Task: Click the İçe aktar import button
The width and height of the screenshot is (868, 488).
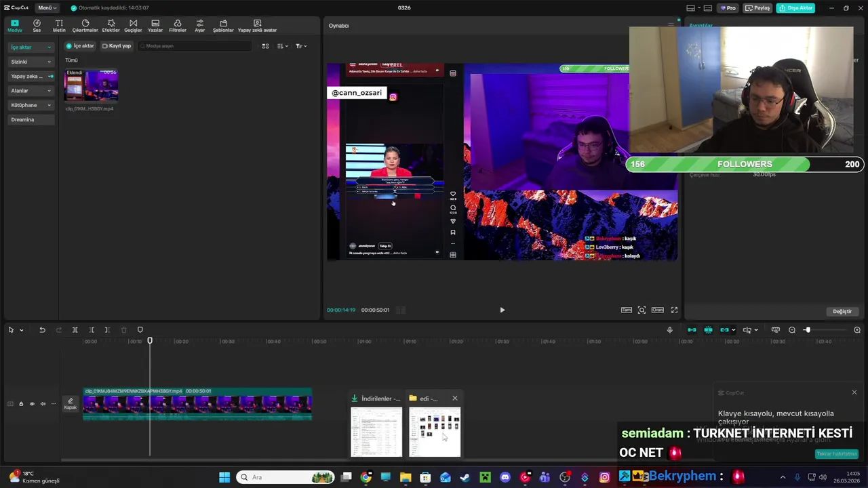Action: coord(81,46)
